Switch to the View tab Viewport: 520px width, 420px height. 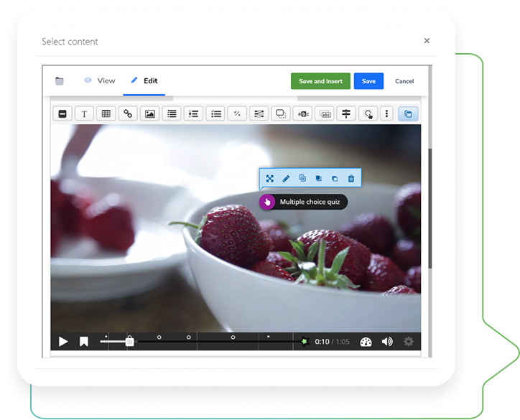tap(100, 81)
